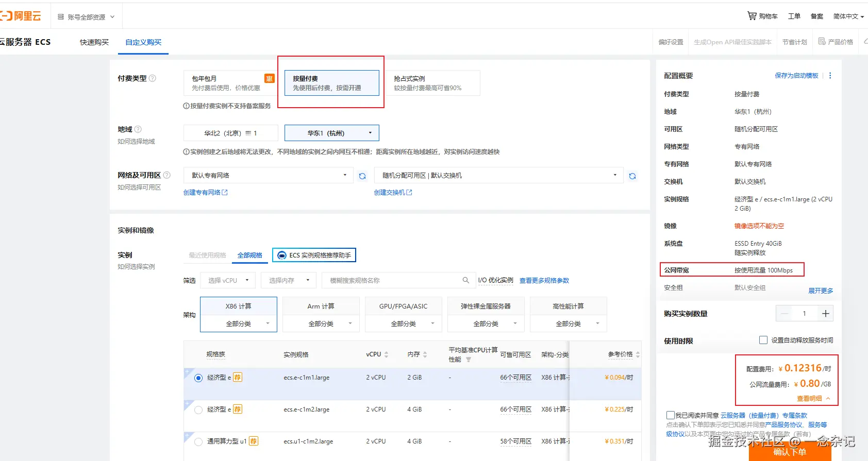Choose 按量付费 payment type
The width and height of the screenshot is (868, 461).
point(332,83)
